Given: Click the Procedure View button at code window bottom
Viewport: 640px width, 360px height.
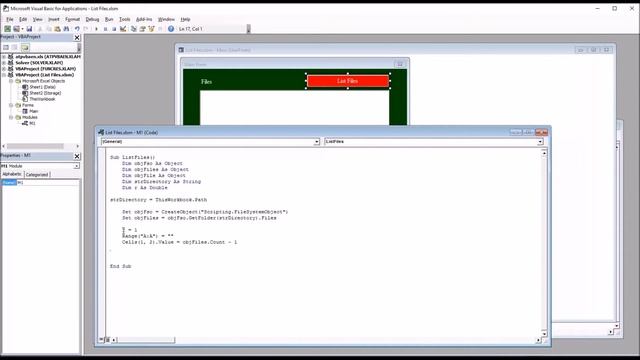Looking at the screenshot, I should pyautogui.click(x=101, y=340).
